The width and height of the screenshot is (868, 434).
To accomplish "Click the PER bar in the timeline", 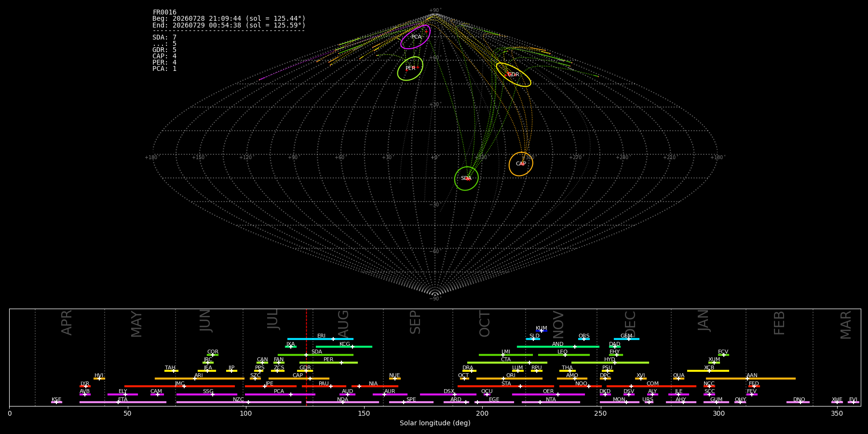I will 328,363.
